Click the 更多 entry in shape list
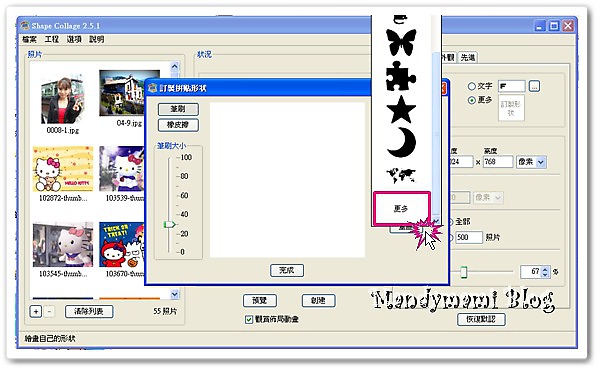 (x=401, y=208)
